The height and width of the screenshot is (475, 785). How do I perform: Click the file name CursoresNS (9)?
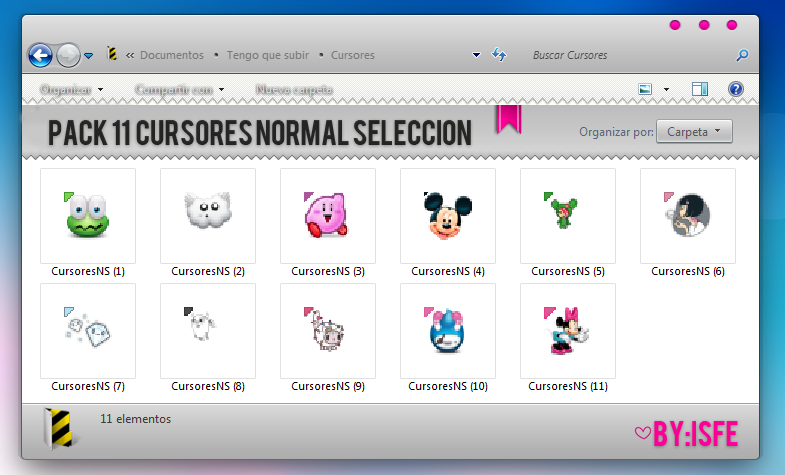(x=328, y=386)
